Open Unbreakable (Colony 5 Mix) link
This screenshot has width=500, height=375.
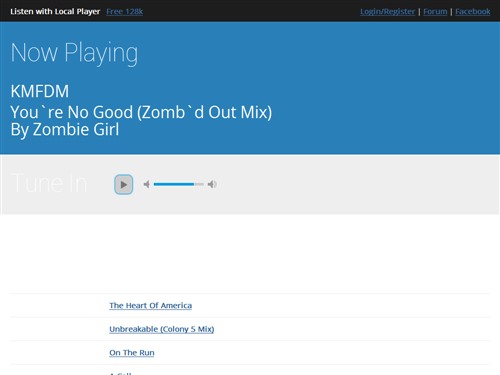coord(161,329)
